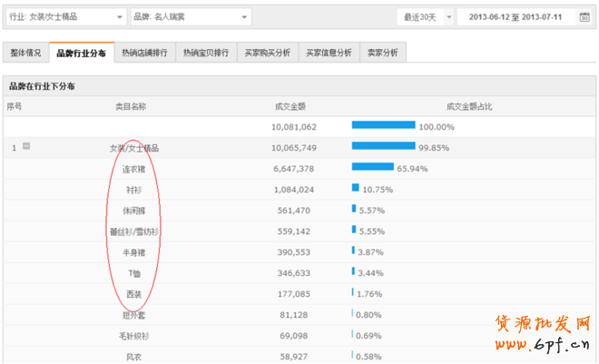This screenshot has height=364, width=599.
Task: Collapse row 1 using the minus icon
Action: [26, 146]
